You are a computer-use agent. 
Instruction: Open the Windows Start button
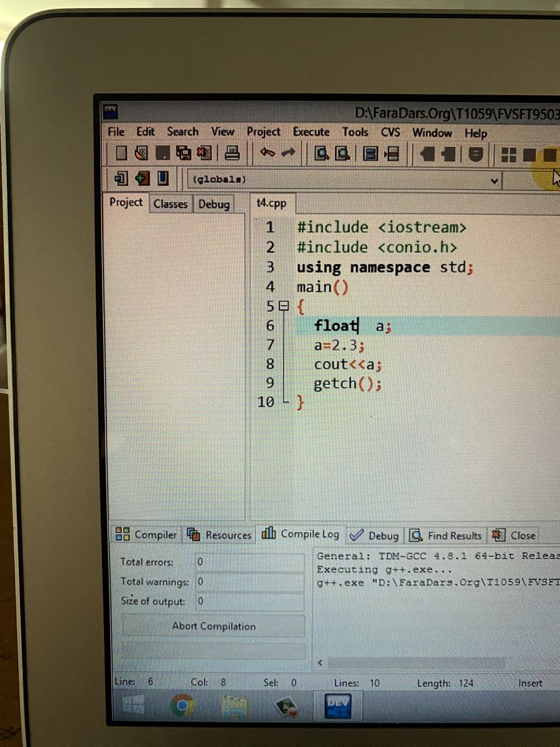(134, 705)
